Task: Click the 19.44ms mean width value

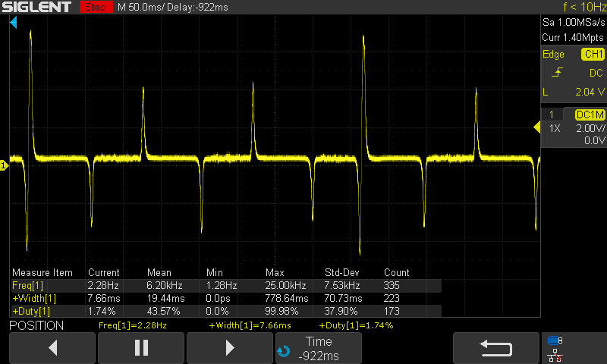Action: click(x=165, y=299)
